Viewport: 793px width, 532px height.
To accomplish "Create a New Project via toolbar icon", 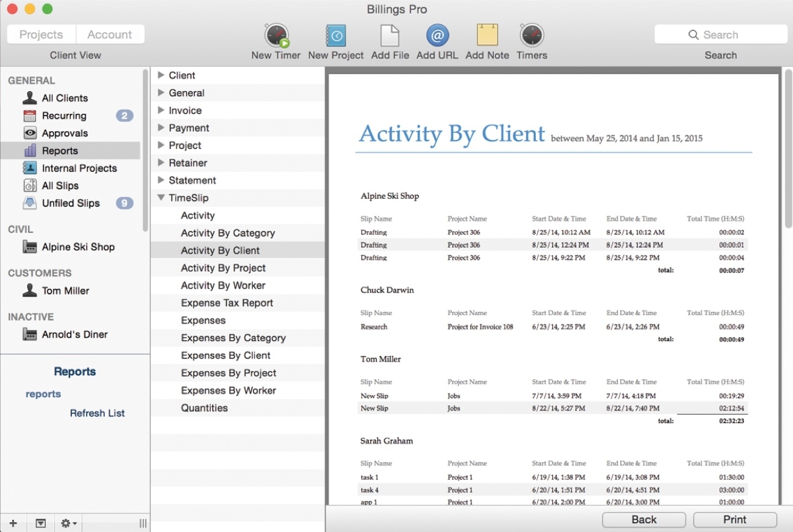I will click(x=336, y=36).
